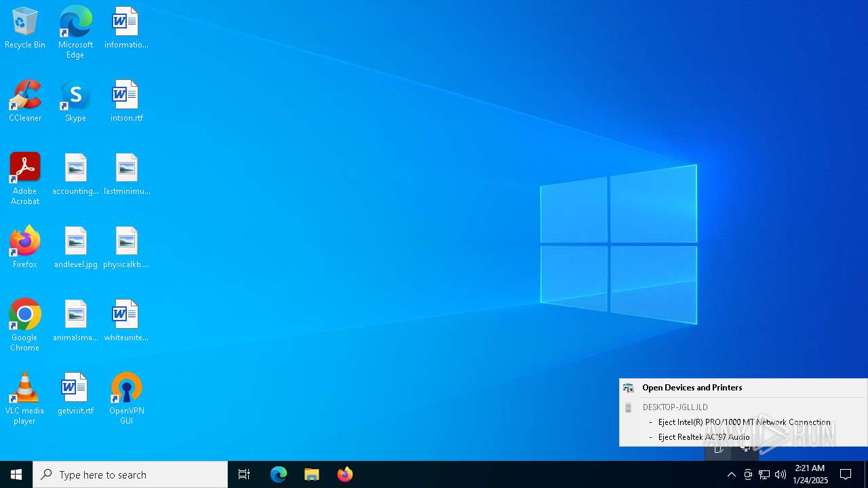Image resolution: width=868 pixels, height=488 pixels.
Task: Select the Adobe Acrobat desktop shortcut
Action: pyautogui.click(x=25, y=179)
